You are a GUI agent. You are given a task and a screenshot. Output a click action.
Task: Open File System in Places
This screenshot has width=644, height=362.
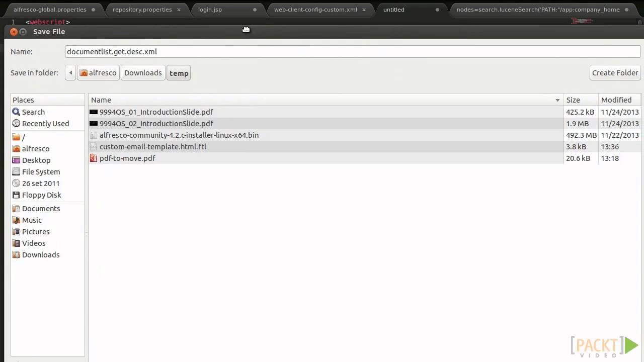coord(41,172)
